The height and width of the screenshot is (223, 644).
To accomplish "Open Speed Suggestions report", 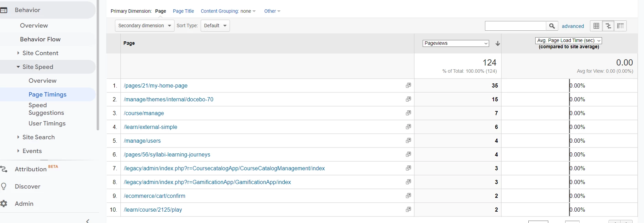I will pyautogui.click(x=46, y=109).
